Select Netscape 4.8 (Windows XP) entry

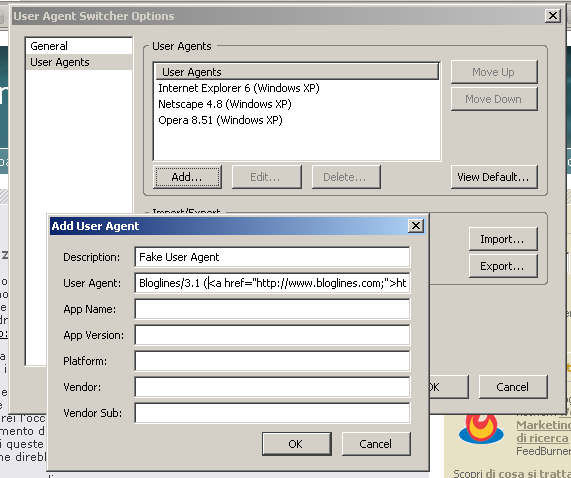[x=296, y=104]
